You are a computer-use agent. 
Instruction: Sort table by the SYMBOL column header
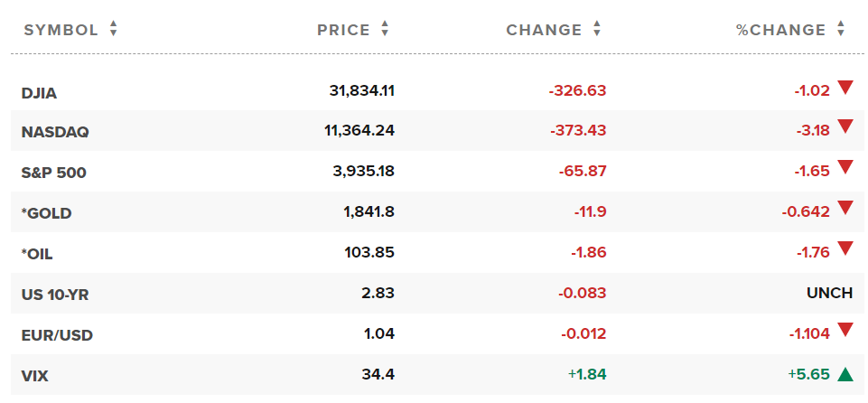pos(61,30)
